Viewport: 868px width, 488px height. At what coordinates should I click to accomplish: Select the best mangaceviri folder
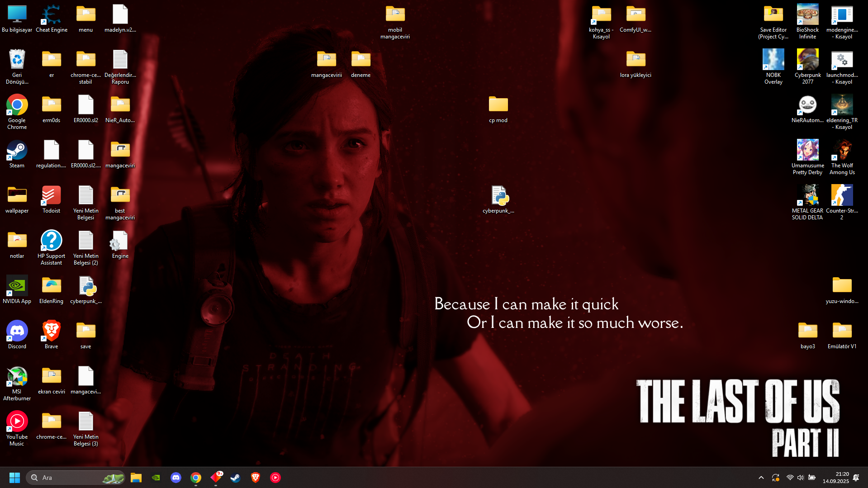[120, 203]
